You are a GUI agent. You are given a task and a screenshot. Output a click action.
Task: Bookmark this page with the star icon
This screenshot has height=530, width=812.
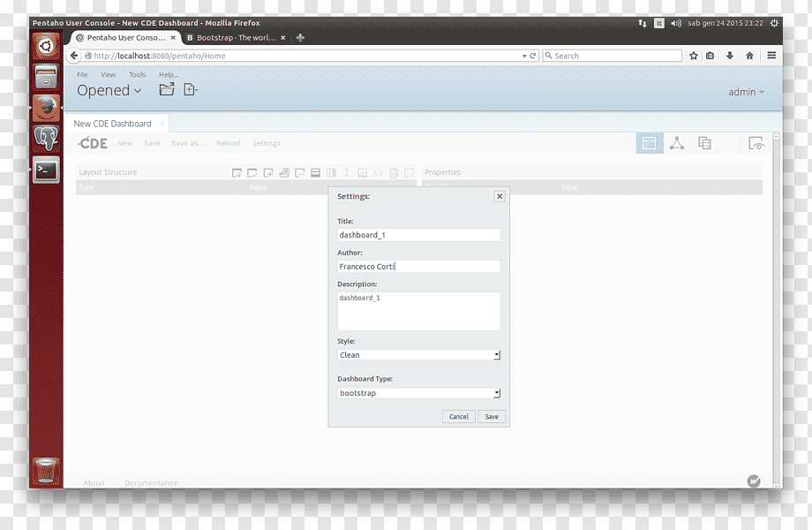694,56
